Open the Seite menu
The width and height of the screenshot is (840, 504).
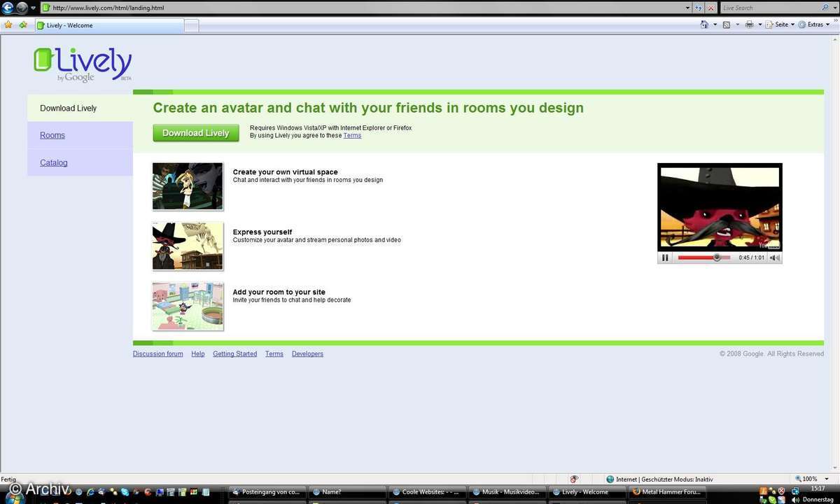[780, 24]
